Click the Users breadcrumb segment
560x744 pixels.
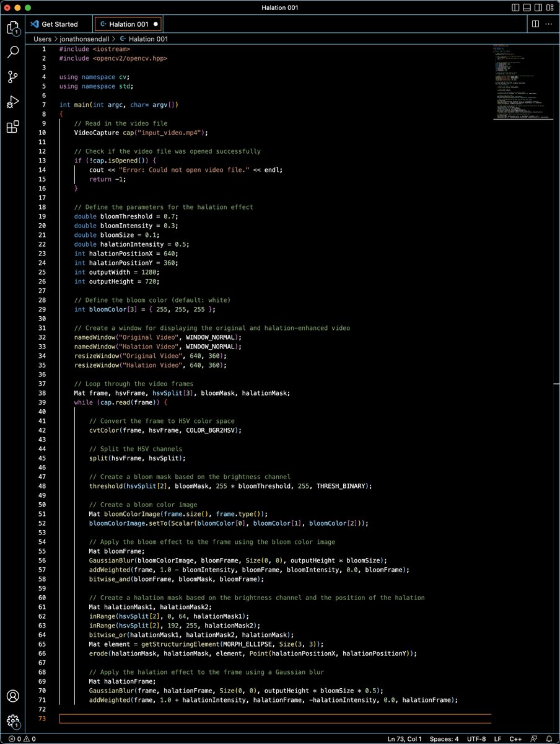tap(43, 38)
